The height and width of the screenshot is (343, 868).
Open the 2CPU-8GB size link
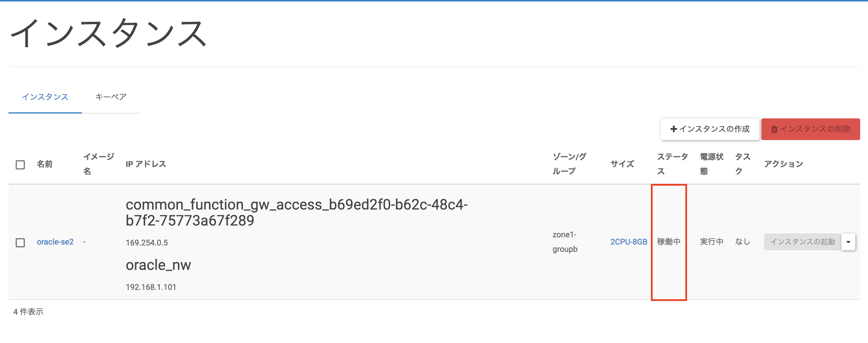pos(628,242)
